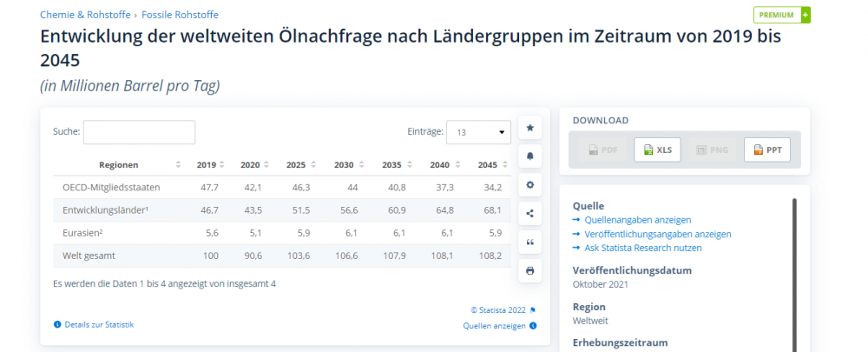Open the Einträge dropdown showing 13
868x352 pixels.
pyautogui.click(x=478, y=132)
